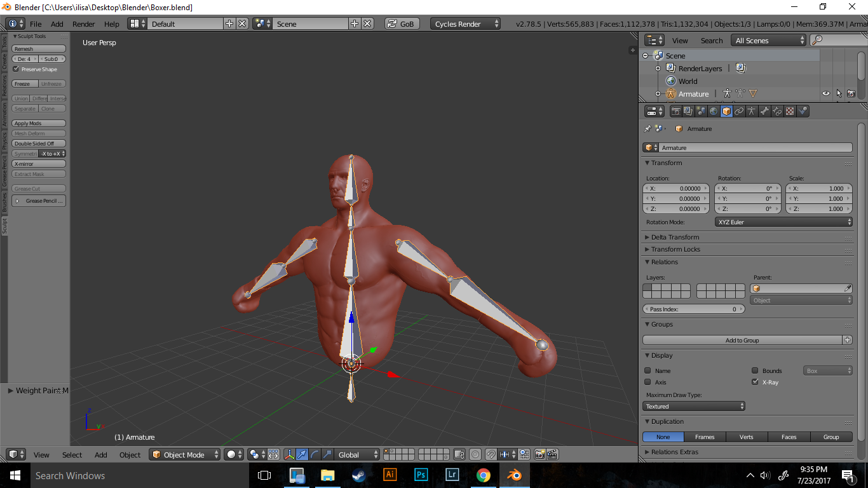
Task: Toggle Preserve Shape checkbox
Action: [16, 69]
